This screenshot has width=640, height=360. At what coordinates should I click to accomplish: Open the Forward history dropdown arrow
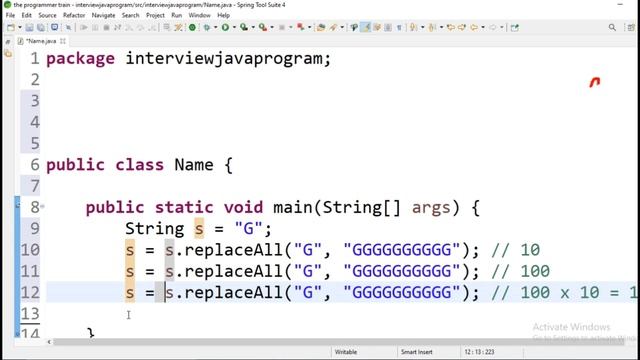click(x=502, y=27)
